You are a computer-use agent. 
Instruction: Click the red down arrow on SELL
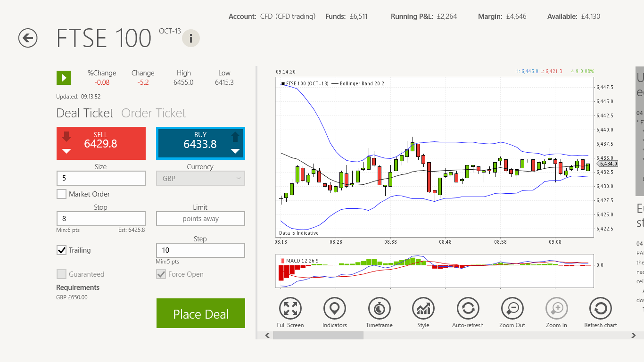(x=66, y=137)
